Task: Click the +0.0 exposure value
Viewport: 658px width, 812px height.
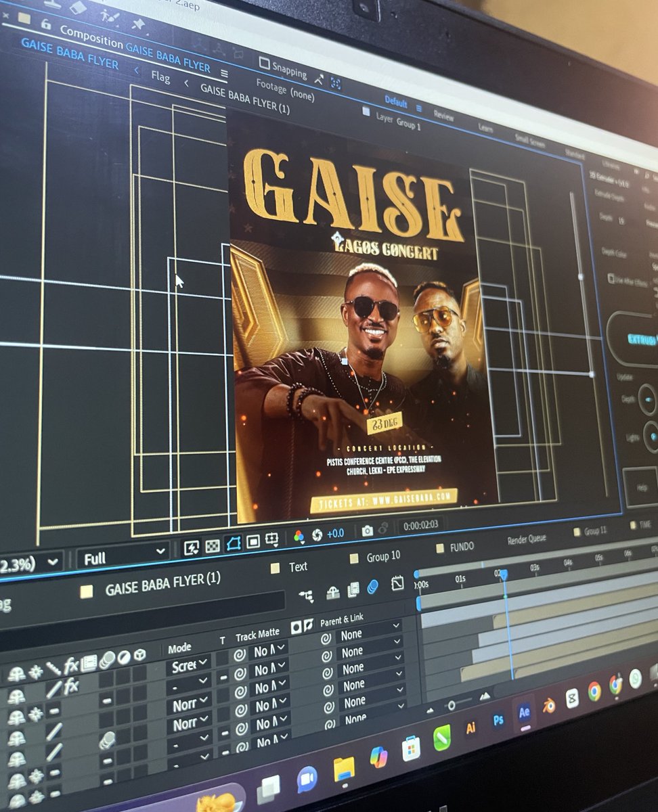Action: click(335, 533)
